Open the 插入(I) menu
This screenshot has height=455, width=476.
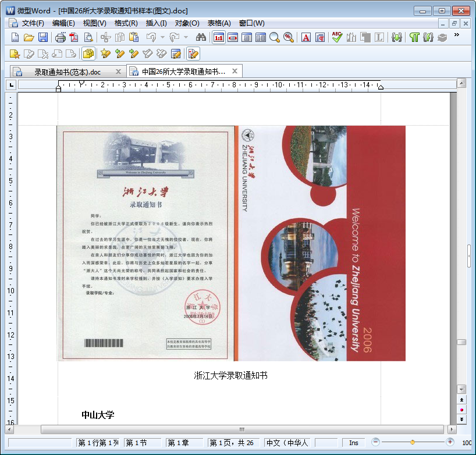(157, 23)
